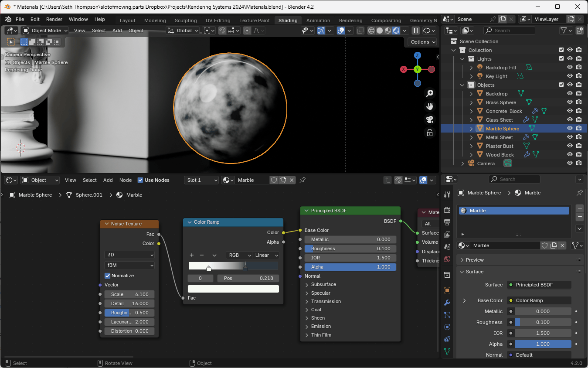
Task: Open the Physics properties tab
Action: click(x=447, y=327)
